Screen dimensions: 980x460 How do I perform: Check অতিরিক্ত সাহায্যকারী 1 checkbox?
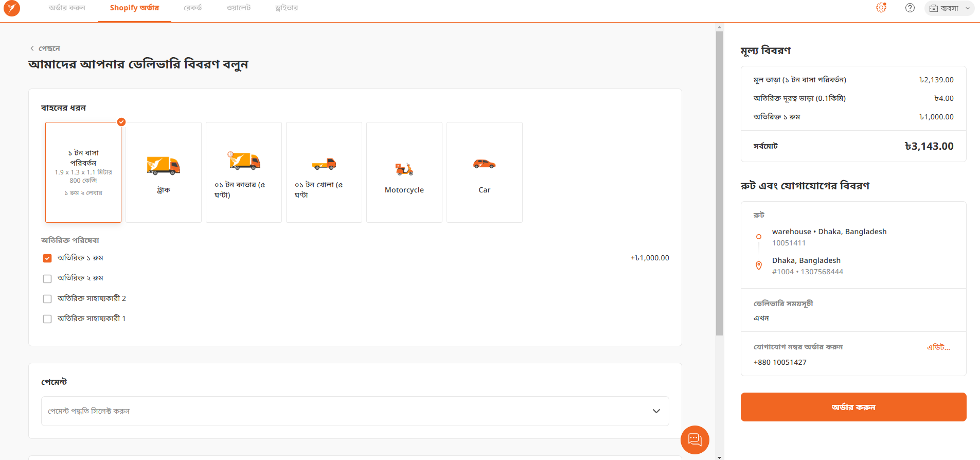click(47, 319)
